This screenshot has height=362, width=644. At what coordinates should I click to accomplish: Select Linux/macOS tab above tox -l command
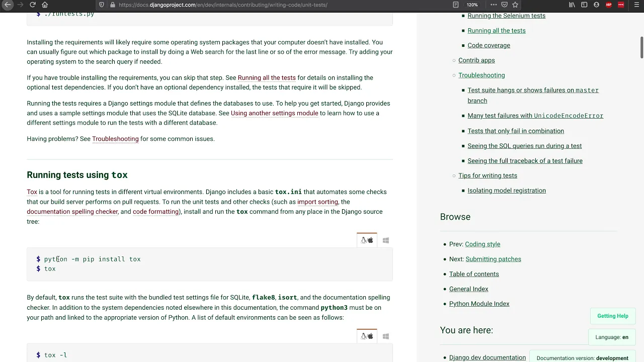pos(367,336)
